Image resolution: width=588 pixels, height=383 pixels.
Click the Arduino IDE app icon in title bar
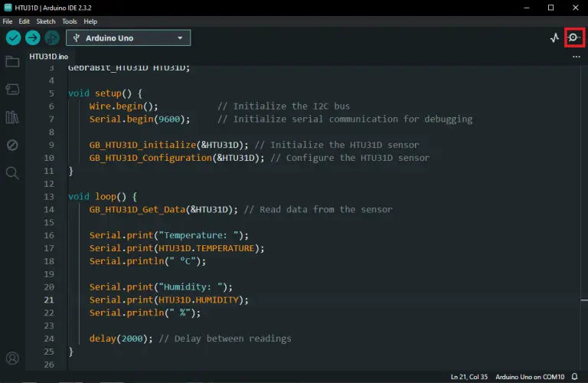click(8, 8)
